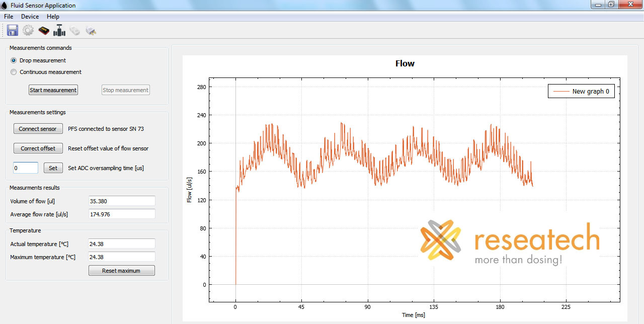Close the Fluid Sensor Application window
This screenshot has height=324, width=644.
point(630,4)
